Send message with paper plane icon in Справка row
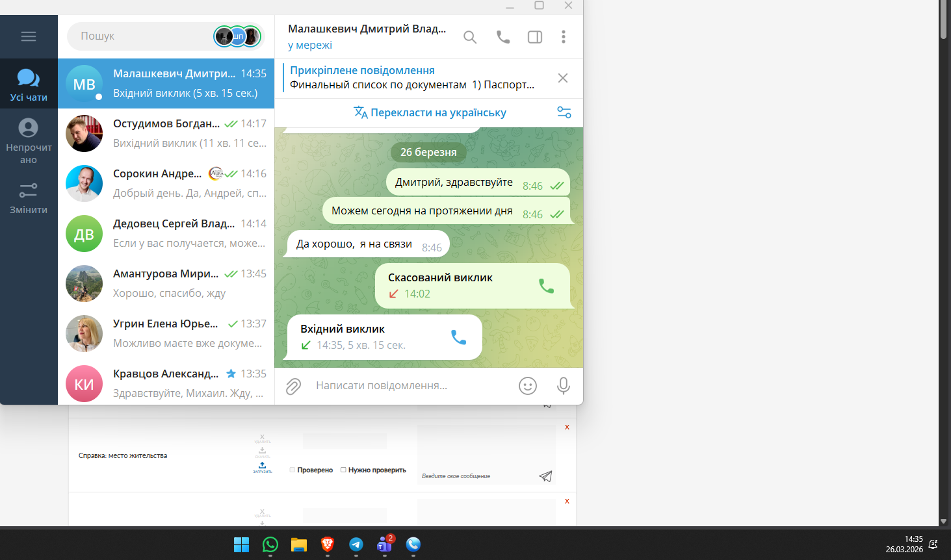The height and width of the screenshot is (560, 951). pyautogui.click(x=546, y=476)
